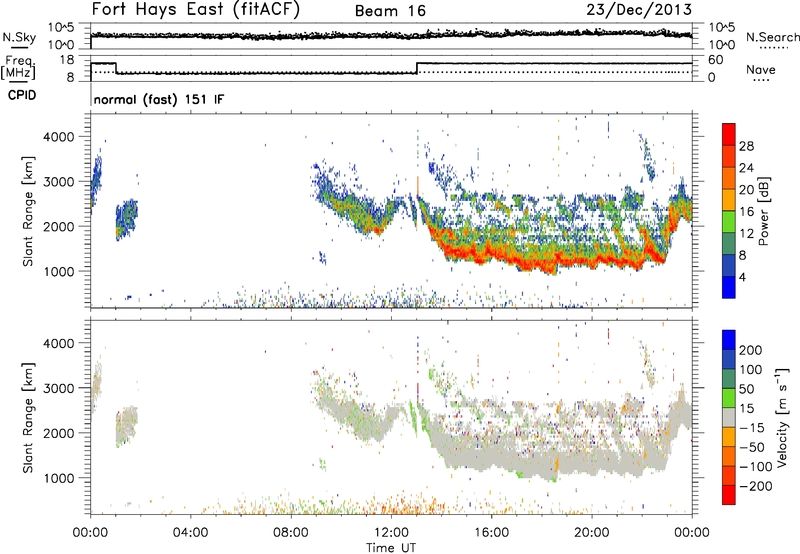
Task: Click the "CPID" row label
Action: [x=22, y=95]
